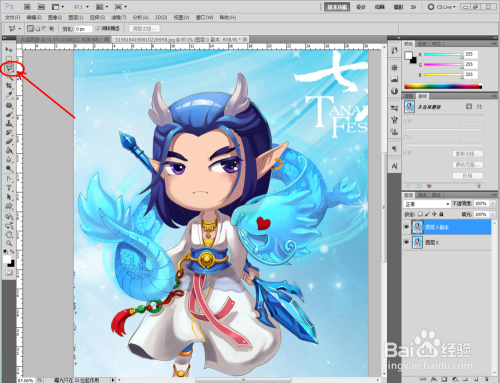
Task: Switch to the 31361941906 jpg document tab
Action: (180, 40)
